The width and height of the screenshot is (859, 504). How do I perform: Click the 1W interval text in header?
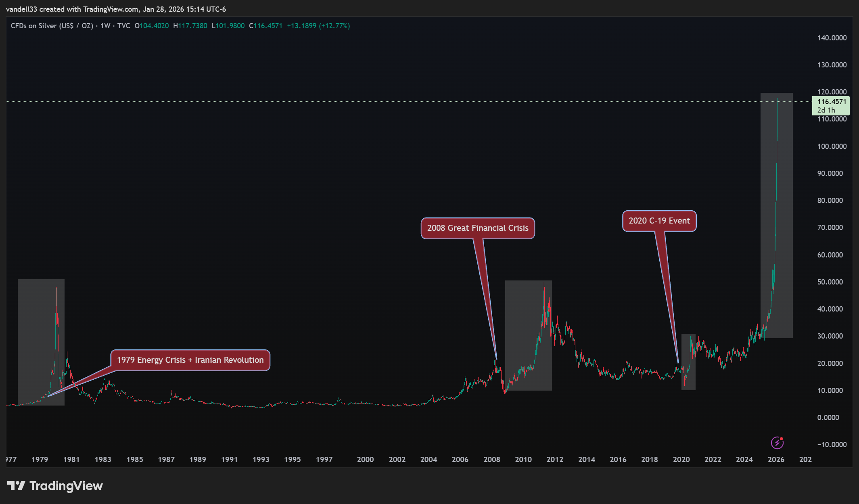[105, 26]
